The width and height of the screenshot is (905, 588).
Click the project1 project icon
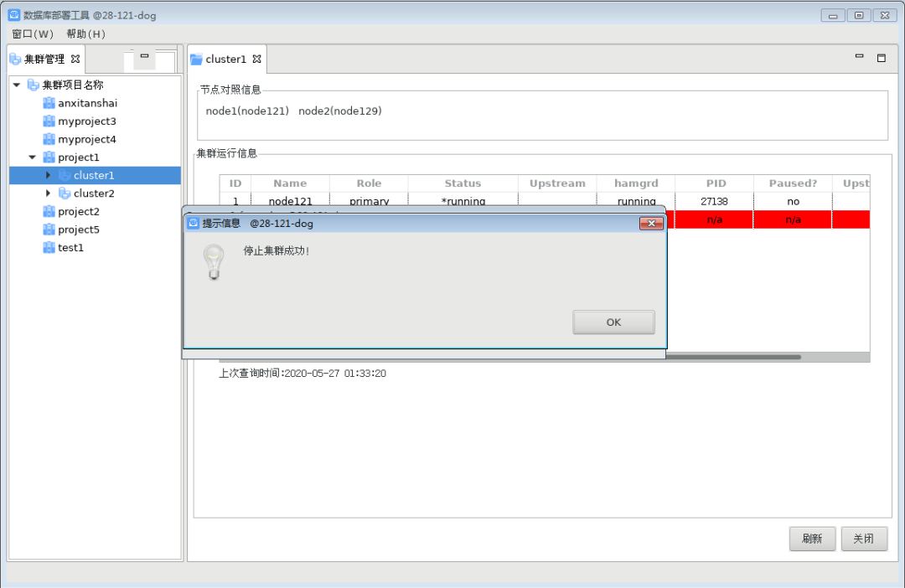(x=49, y=157)
